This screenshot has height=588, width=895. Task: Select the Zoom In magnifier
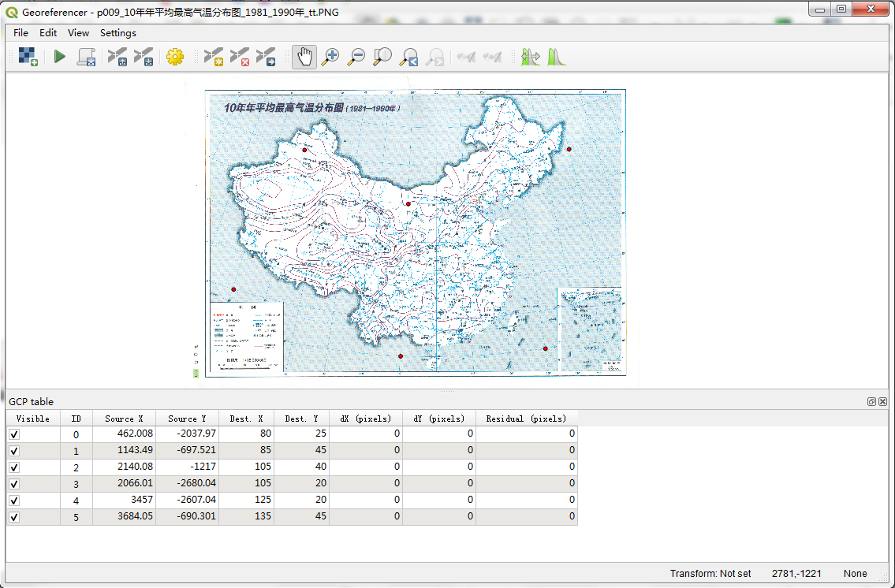tap(330, 57)
